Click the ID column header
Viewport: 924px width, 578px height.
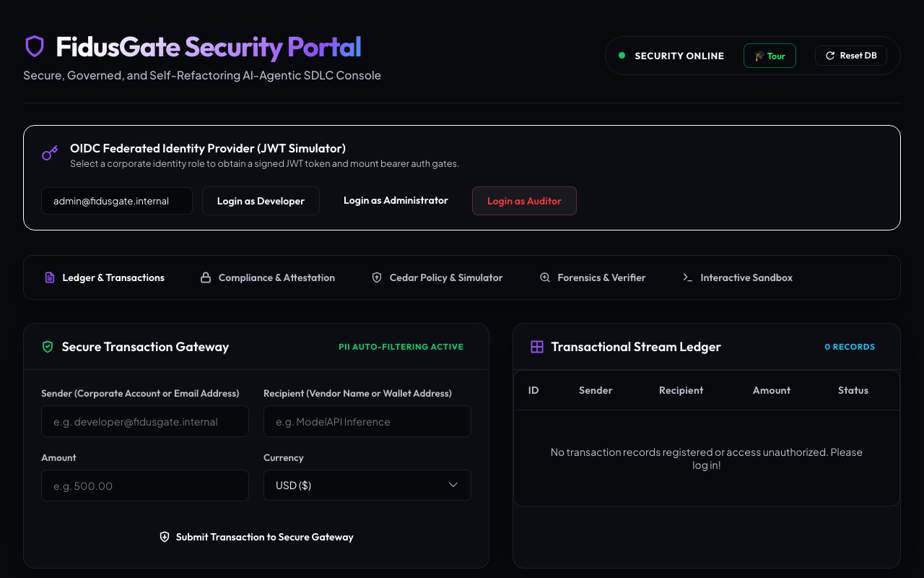pyautogui.click(x=533, y=390)
